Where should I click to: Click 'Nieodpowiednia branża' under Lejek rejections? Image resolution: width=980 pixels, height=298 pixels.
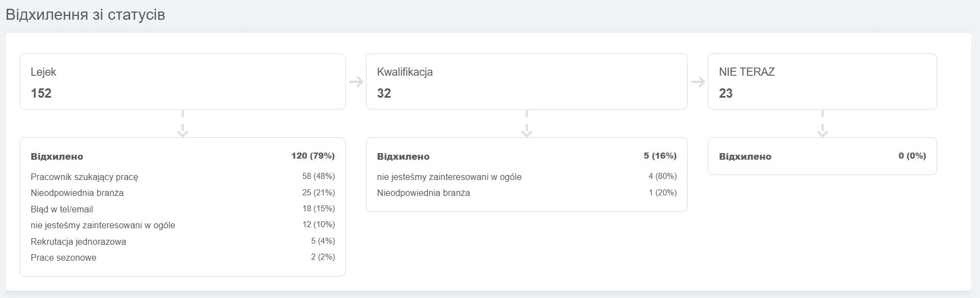(77, 193)
